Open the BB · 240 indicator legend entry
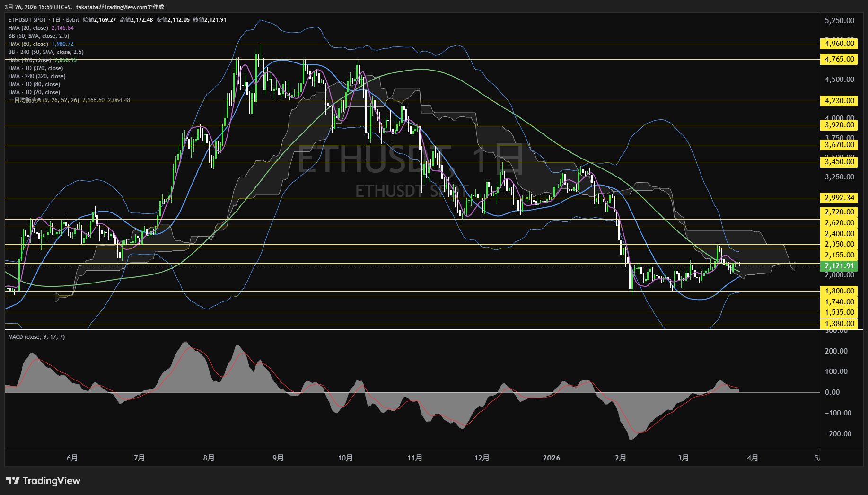Image resolution: width=868 pixels, height=495 pixels. tap(46, 52)
